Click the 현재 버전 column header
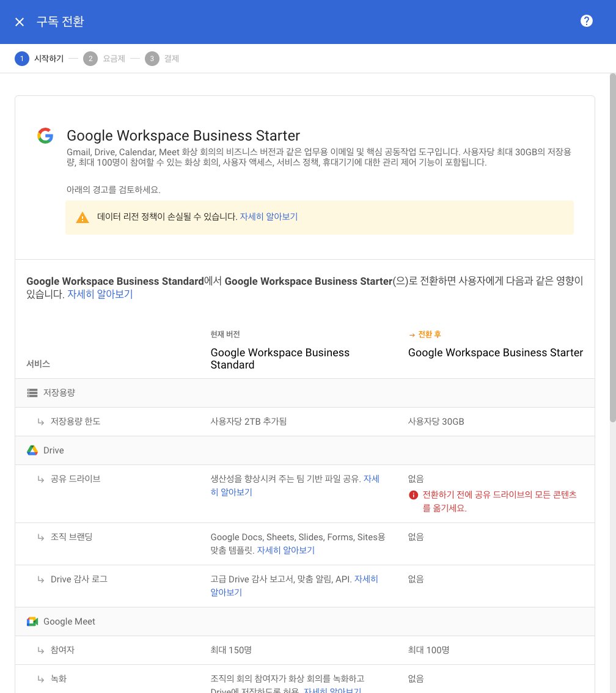616x693 pixels. pos(225,334)
